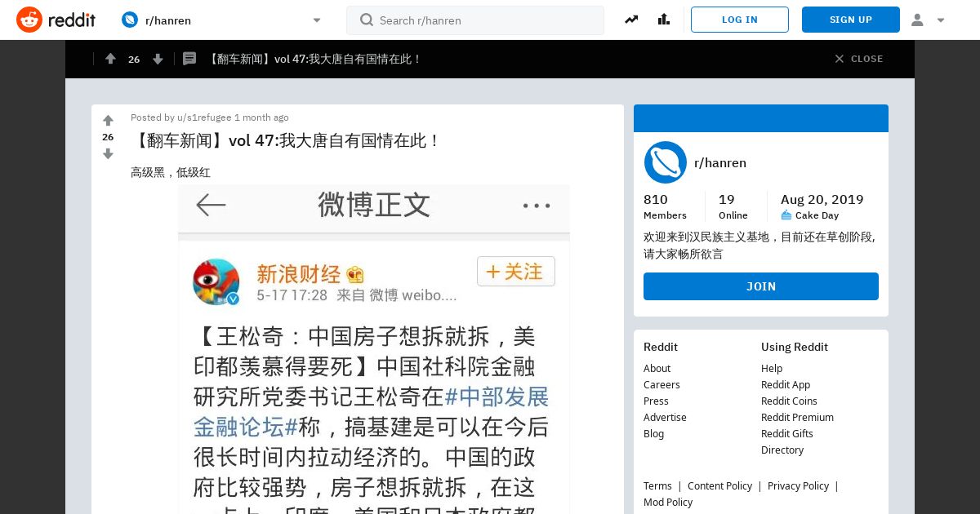Image resolution: width=980 pixels, height=514 pixels.
Task: Open the Careers footer link
Action: coord(661,384)
